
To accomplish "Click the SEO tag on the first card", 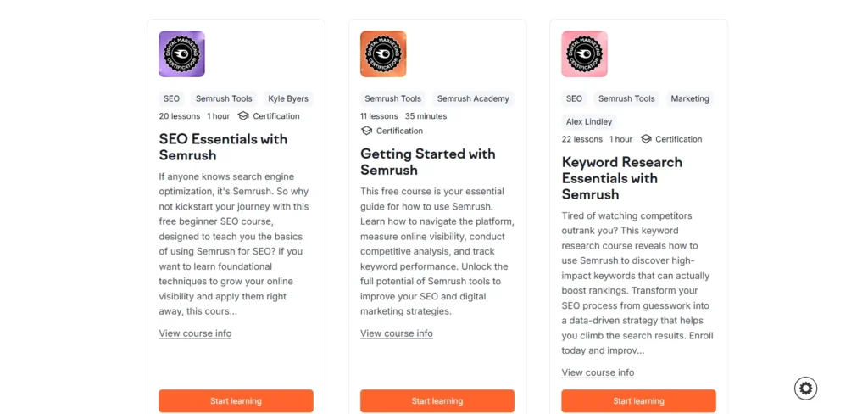I will coord(171,98).
